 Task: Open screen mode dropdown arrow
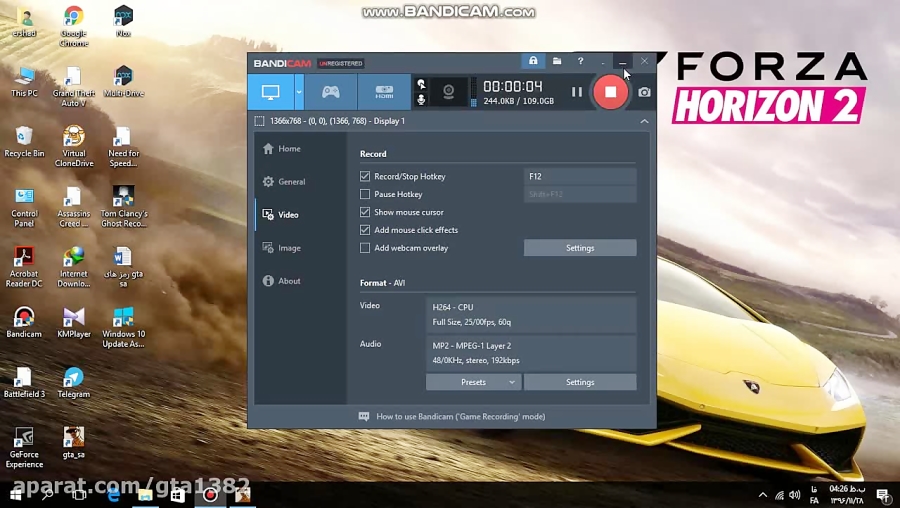click(299, 92)
